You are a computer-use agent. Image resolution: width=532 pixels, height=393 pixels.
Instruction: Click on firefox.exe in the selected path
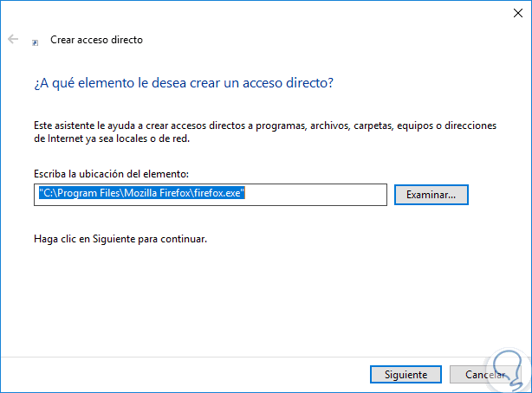point(220,195)
